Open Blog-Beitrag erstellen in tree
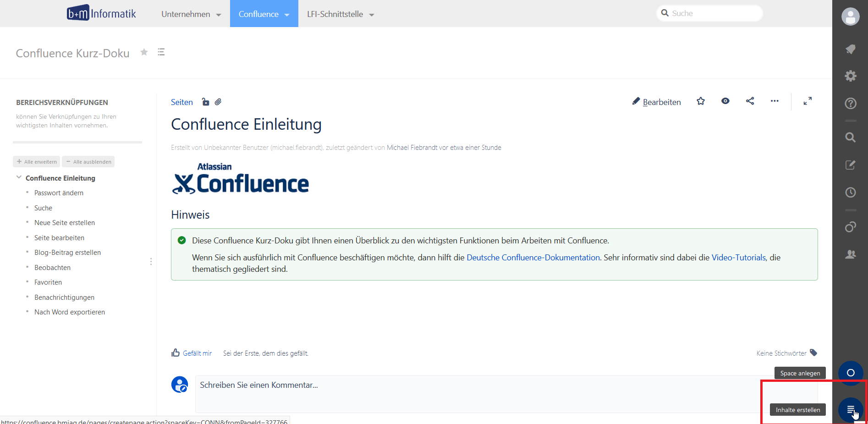868x424 pixels. tap(67, 253)
